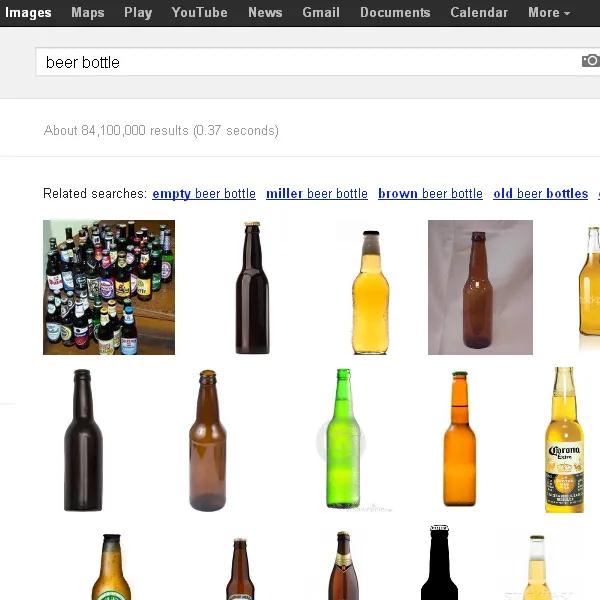Switch to the News section
Image resolution: width=600 pixels, height=600 pixels.
(x=265, y=13)
